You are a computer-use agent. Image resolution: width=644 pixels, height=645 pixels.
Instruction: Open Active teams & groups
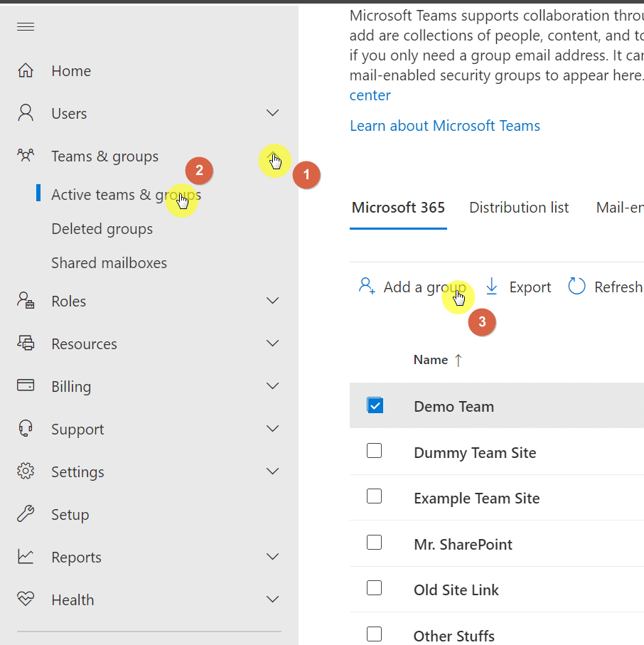click(x=126, y=195)
